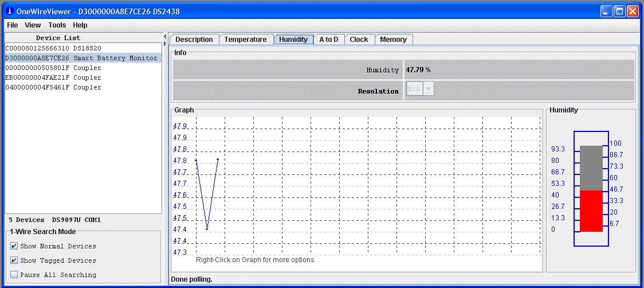The width and height of the screenshot is (644, 288).
Task: Uncheck Show Normal Devices
Action: tap(14, 246)
